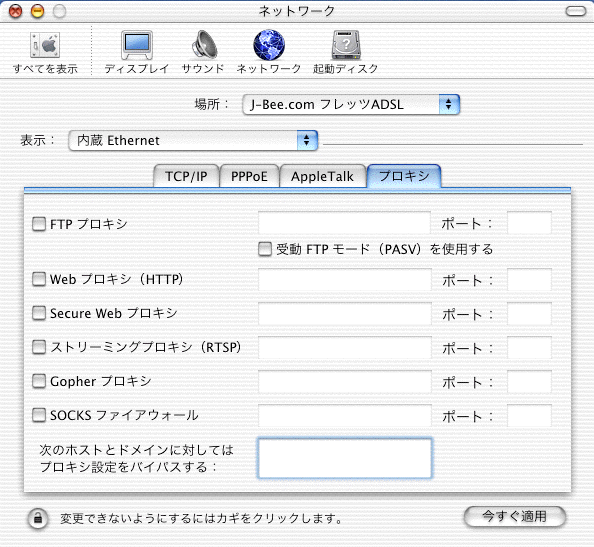
Task: Enable the FTP プロキシ checkbox
Action: (x=39, y=224)
